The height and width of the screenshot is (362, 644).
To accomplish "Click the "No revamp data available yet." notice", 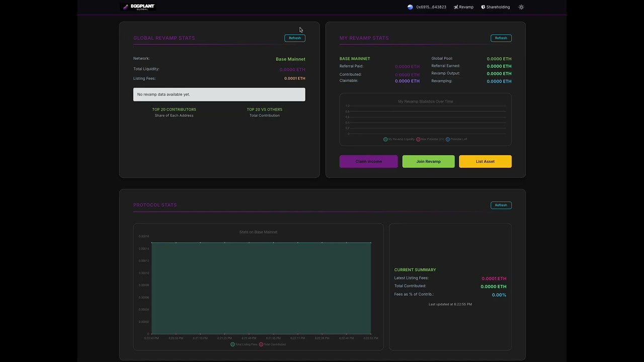I will (219, 95).
